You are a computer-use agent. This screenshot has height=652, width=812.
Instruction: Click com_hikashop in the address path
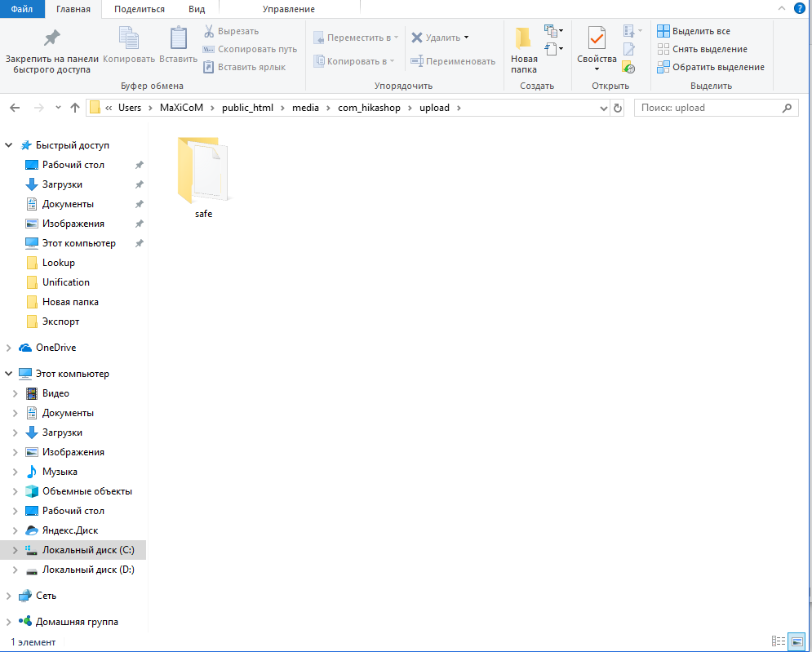(x=369, y=108)
